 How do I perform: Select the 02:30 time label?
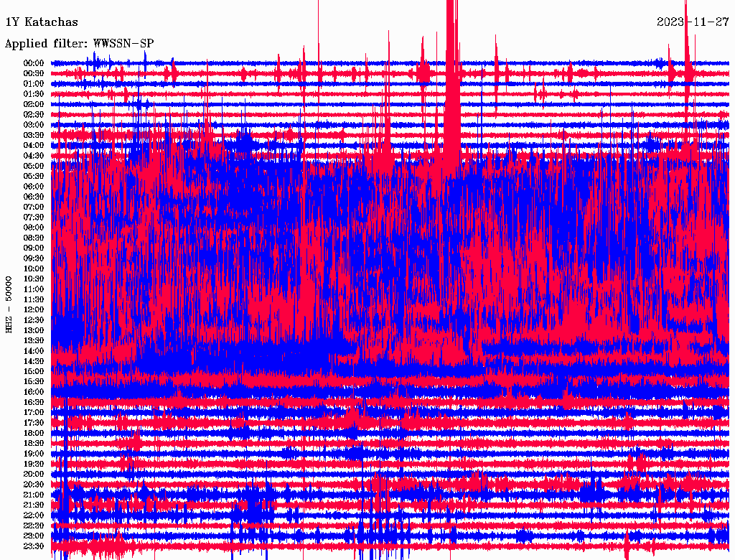pyautogui.click(x=34, y=115)
